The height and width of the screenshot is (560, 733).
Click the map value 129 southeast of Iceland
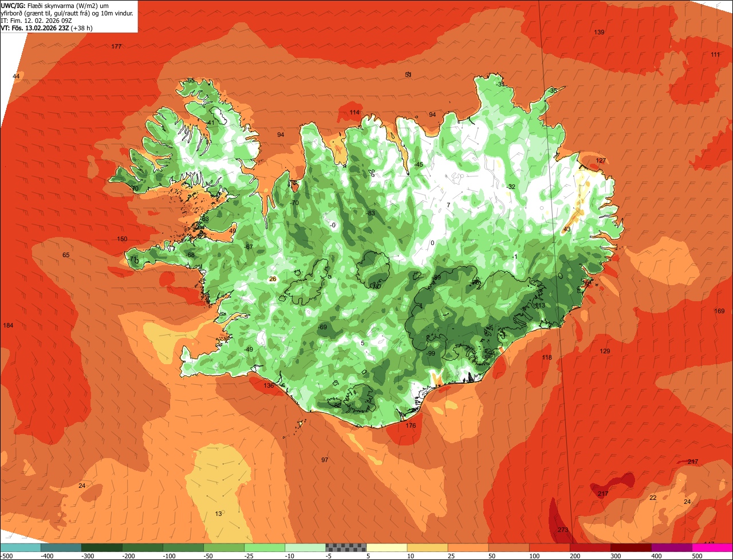point(605,351)
